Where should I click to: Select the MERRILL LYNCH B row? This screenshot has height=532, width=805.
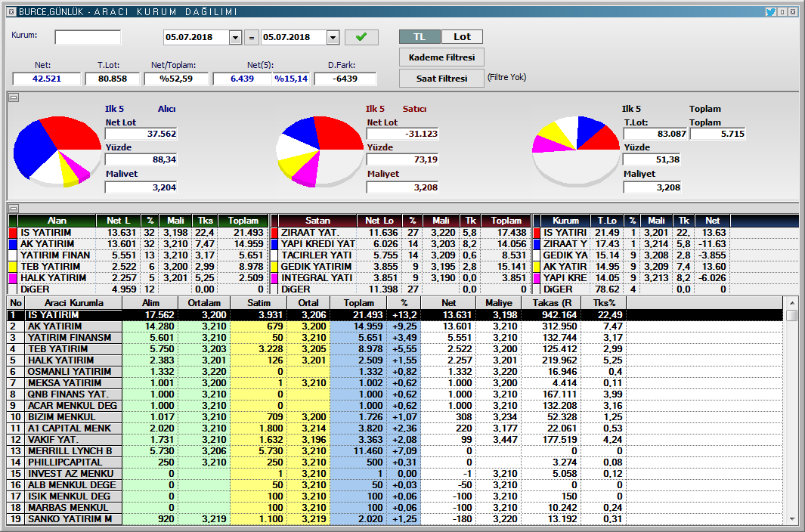click(395, 450)
